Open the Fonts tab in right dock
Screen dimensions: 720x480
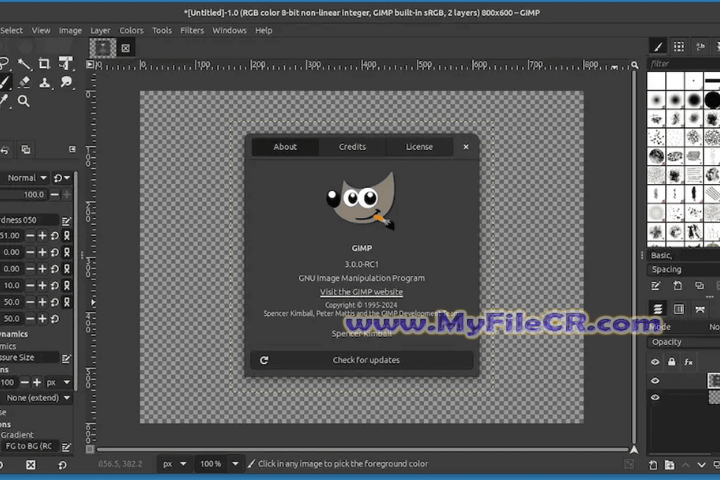click(x=700, y=46)
